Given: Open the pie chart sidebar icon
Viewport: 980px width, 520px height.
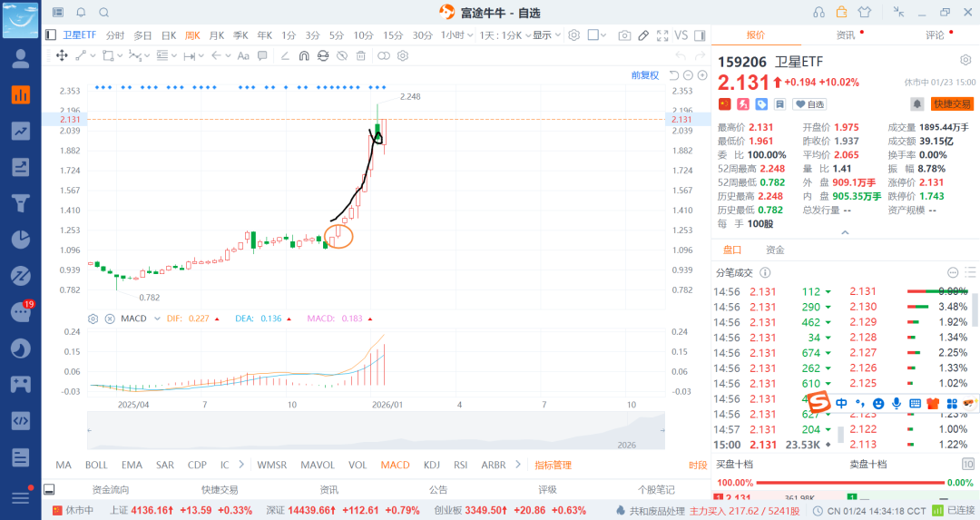Looking at the screenshot, I should tap(21, 240).
